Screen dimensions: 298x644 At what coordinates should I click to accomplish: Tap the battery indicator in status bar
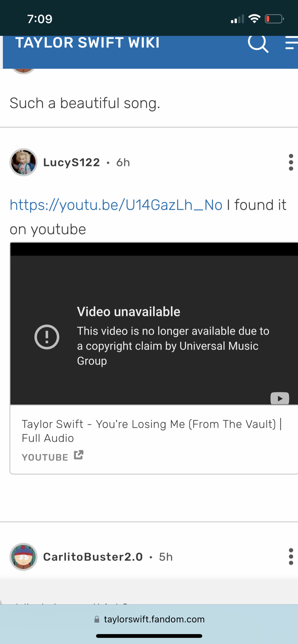coord(274,19)
